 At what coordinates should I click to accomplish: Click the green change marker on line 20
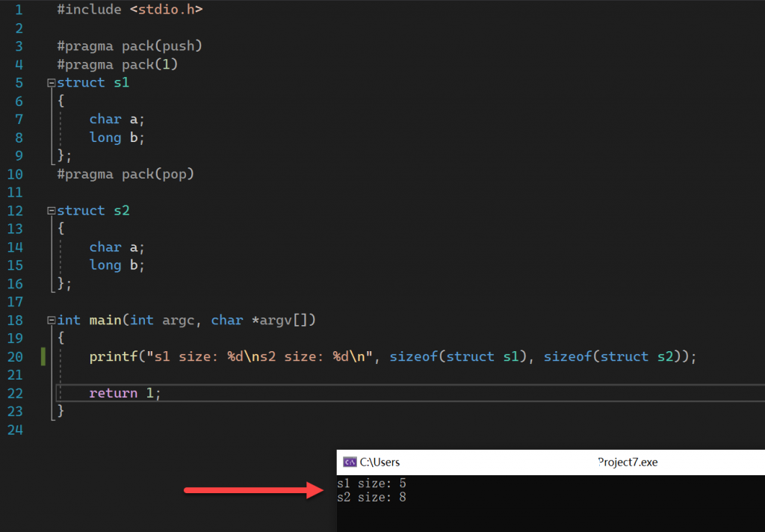44,356
